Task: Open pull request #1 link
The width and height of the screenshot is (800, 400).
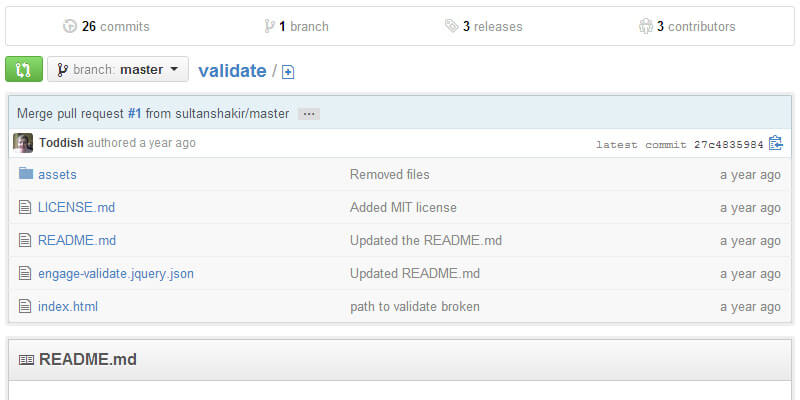Action: point(134,114)
